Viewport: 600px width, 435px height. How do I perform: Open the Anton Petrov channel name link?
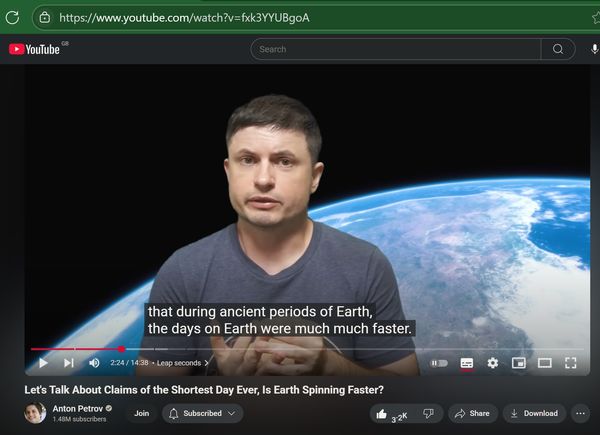78,409
